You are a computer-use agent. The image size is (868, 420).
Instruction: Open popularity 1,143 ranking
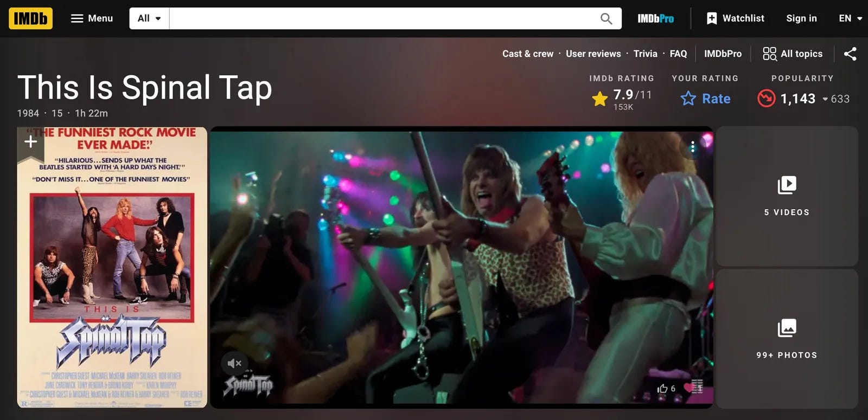pos(803,99)
